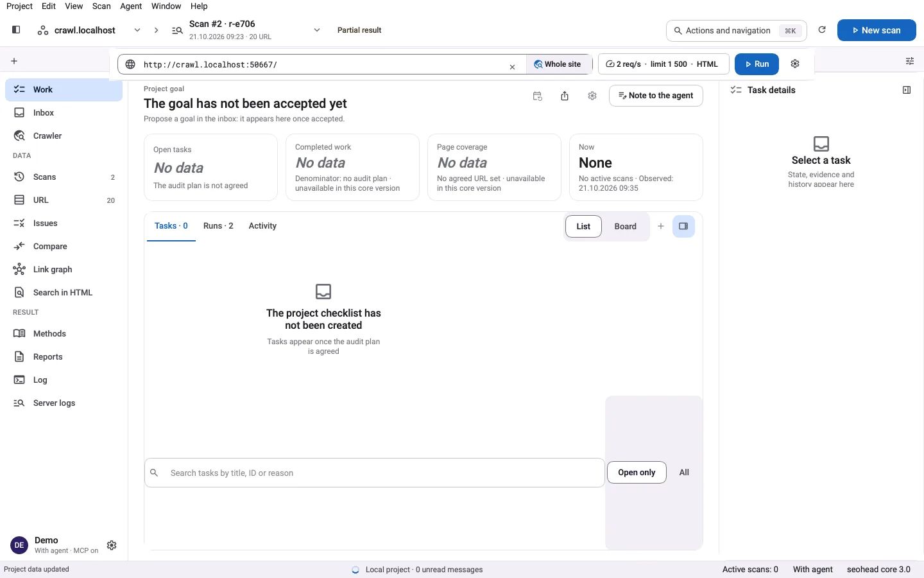Screen dimensions: 924x578
Task: Open the Issues section
Action: [64, 223]
